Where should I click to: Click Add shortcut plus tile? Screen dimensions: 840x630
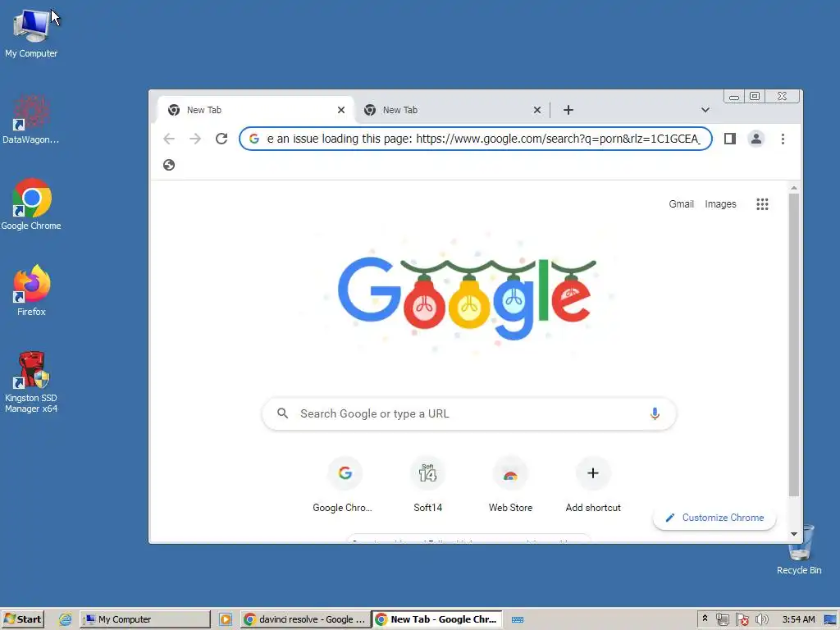pos(593,485)
